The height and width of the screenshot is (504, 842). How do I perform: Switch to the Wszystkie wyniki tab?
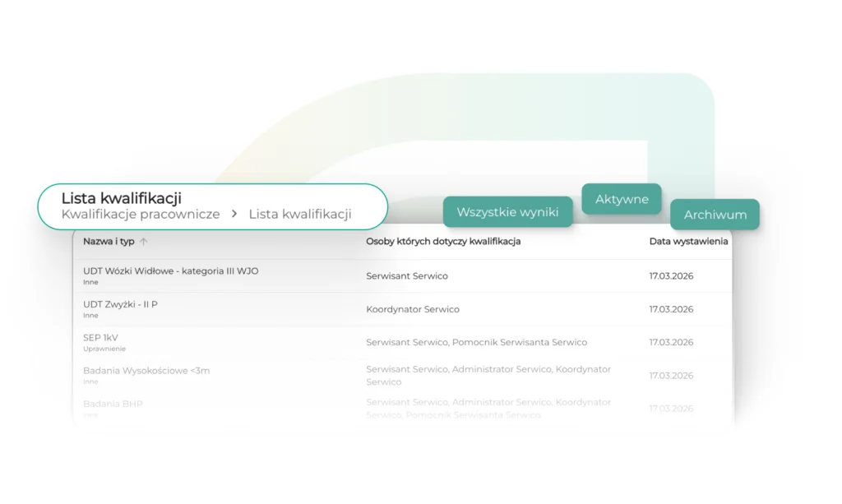point(507,212)
